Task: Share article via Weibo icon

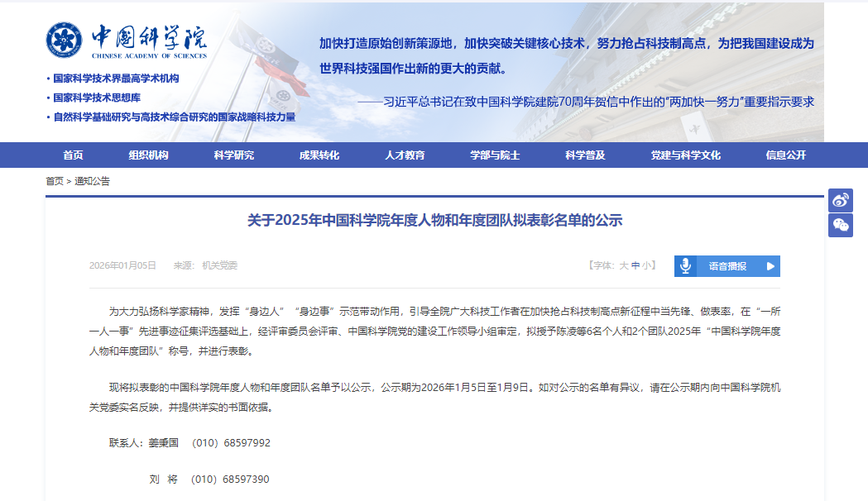Action: coord(841,200)
